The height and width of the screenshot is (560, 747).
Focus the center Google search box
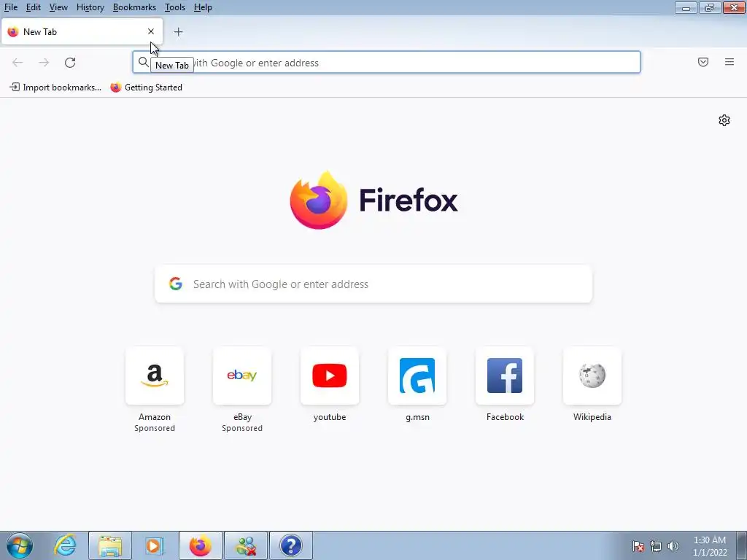click(x=373, y=284)
